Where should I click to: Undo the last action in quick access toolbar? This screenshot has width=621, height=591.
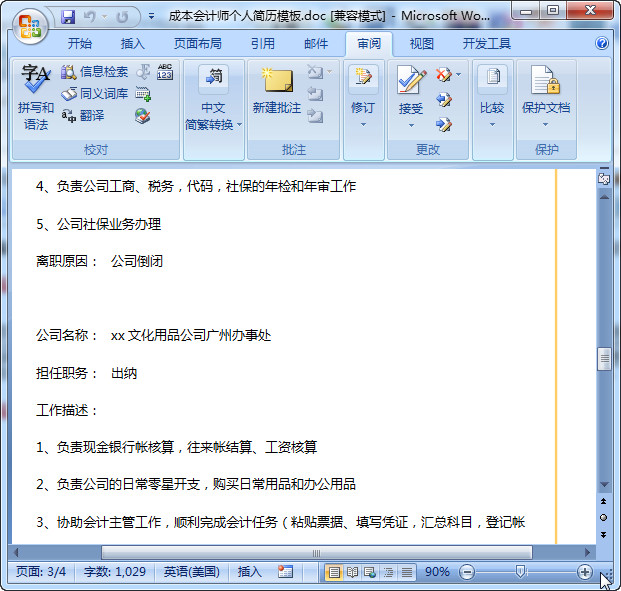90,17
